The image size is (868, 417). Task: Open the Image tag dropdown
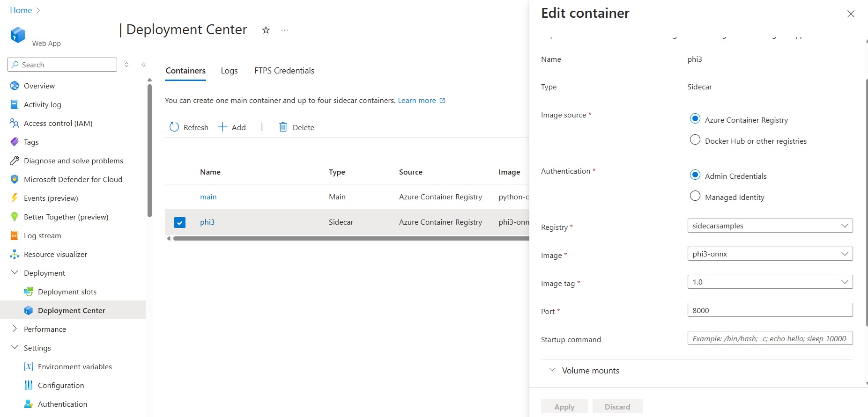(x=770, y=282)
